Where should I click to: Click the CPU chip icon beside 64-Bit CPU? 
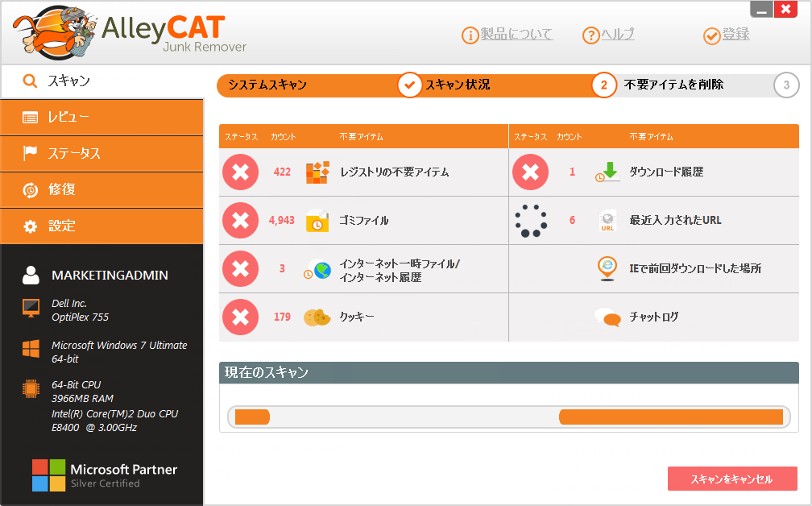(x=31, y=389)
